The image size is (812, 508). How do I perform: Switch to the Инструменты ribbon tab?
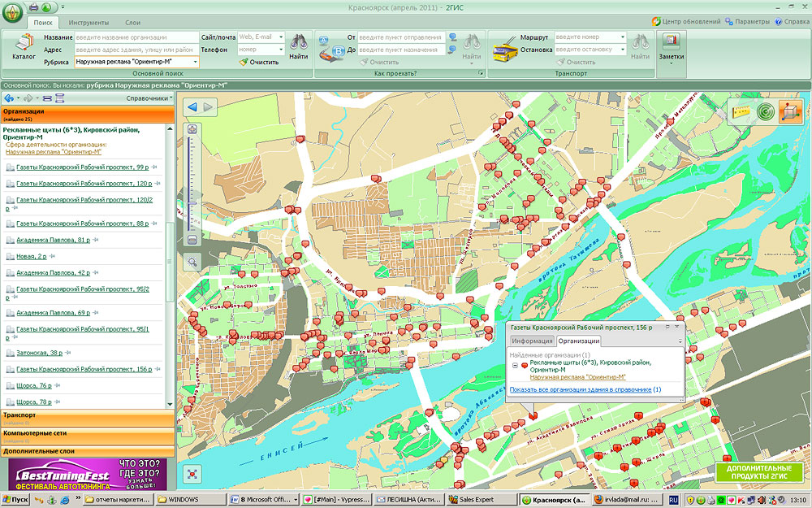89,24
